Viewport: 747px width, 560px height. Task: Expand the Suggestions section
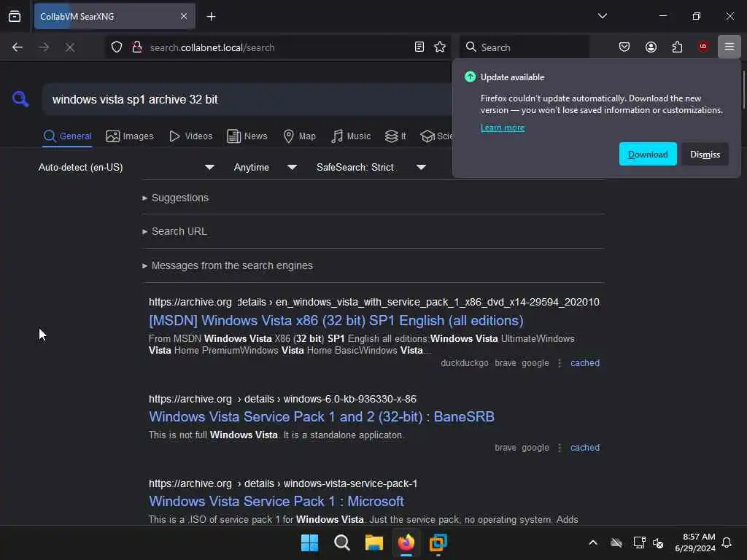[175, 198]
